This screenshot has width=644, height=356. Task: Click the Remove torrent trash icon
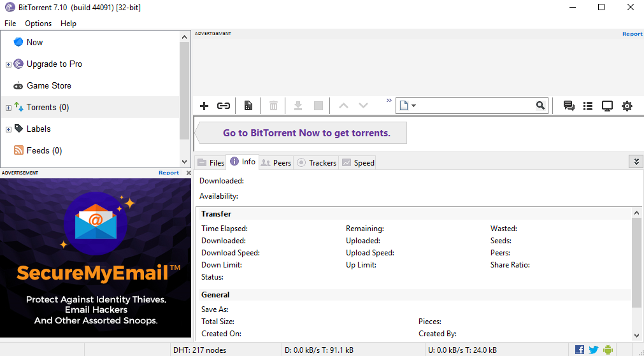click(273, 106)
